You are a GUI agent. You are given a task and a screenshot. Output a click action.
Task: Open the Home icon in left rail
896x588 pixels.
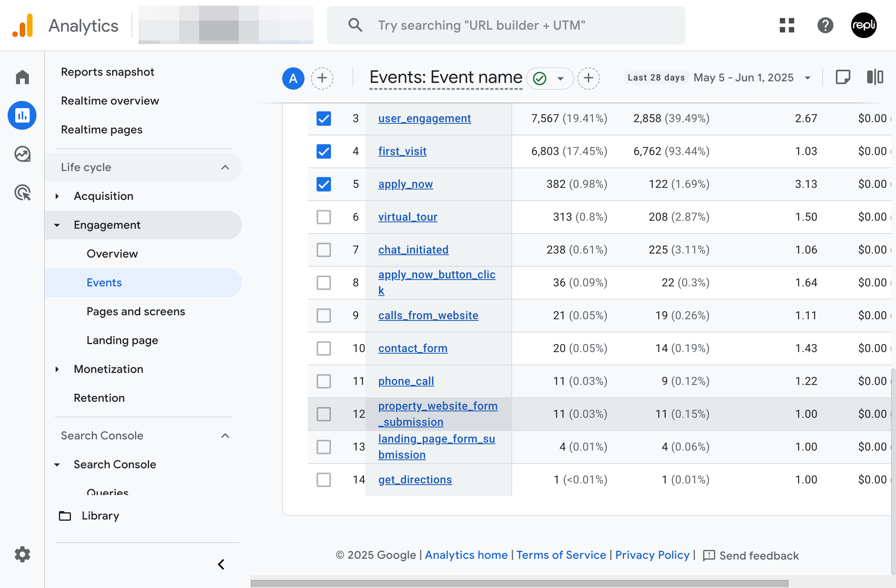(x=22, y=77)
